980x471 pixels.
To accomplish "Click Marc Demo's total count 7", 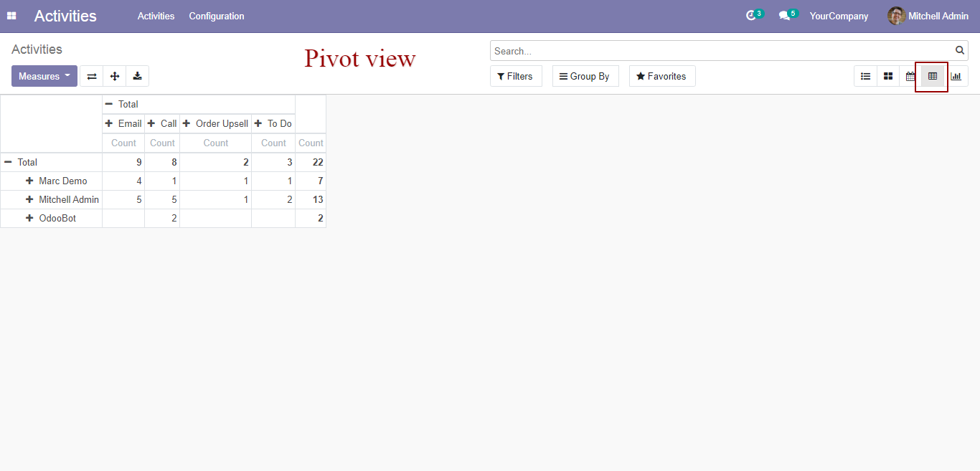I will coord(311,181).
